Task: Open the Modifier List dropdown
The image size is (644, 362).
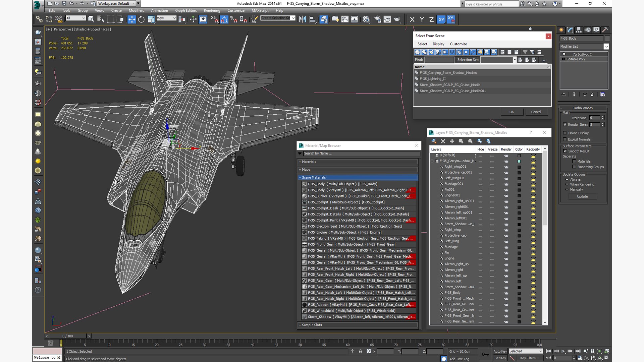Action: click(606, 47)
